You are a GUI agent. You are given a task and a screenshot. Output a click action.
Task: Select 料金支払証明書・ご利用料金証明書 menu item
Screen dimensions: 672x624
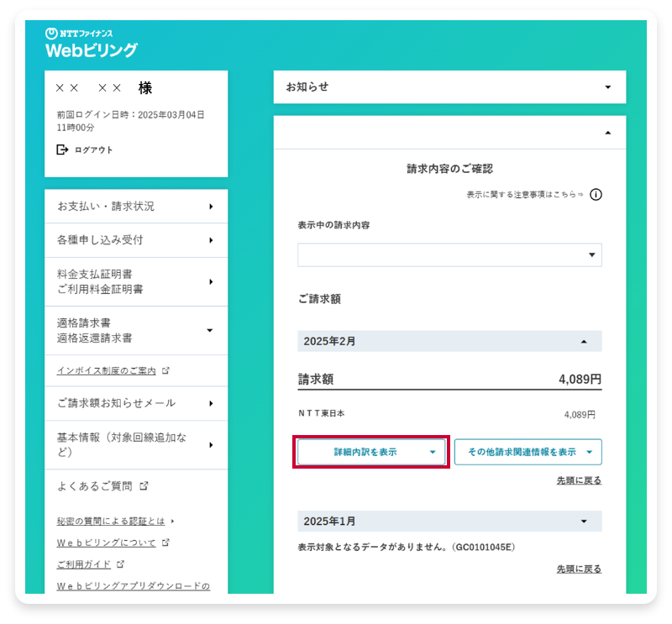(x=136, y=281)
